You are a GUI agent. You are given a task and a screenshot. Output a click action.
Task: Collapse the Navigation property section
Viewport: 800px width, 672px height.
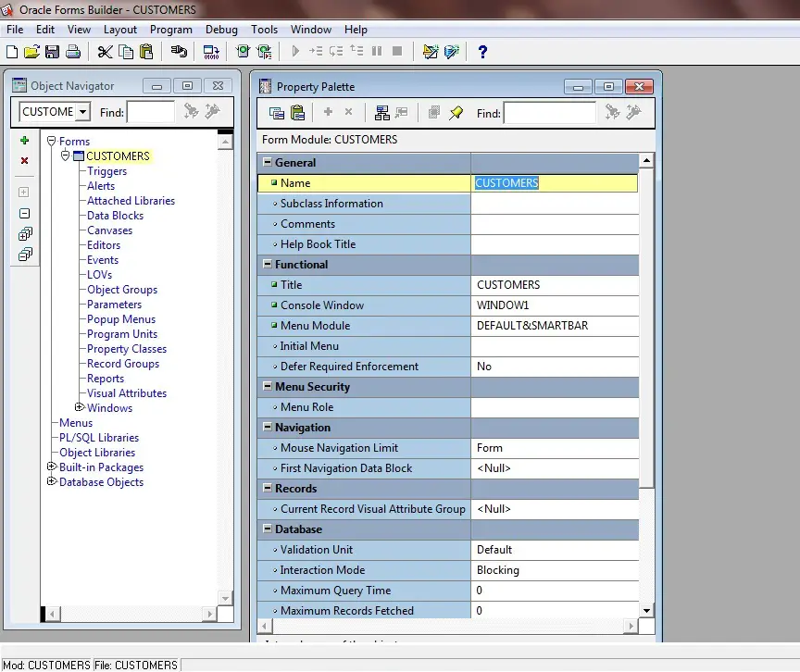click(267, 428)
